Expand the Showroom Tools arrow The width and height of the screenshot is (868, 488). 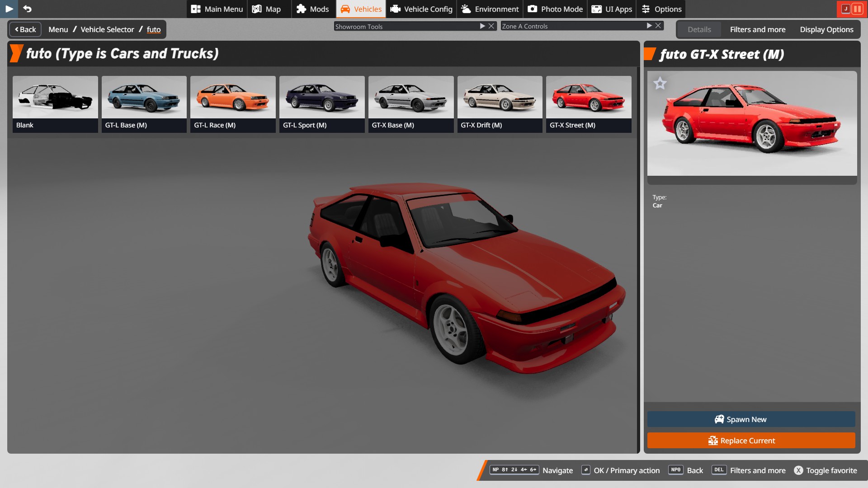tap(482, 26)
